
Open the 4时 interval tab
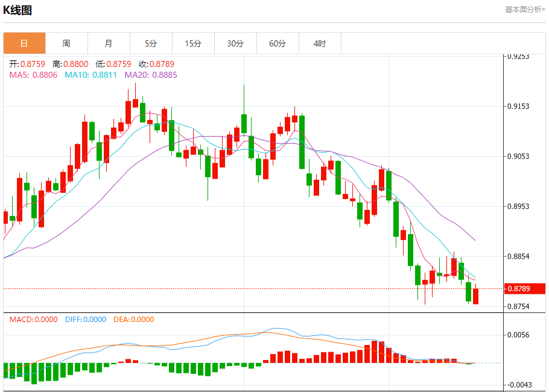click(x=320, y=43)
